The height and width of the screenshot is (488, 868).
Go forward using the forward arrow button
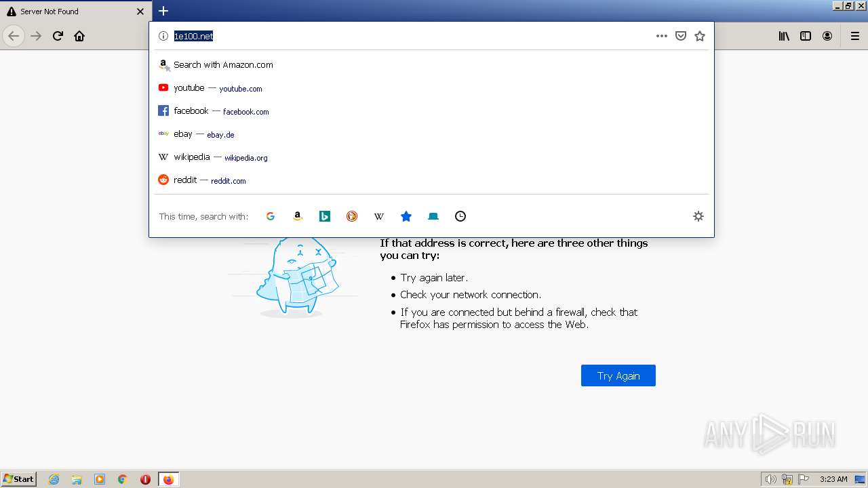click(x=36, y=36)
